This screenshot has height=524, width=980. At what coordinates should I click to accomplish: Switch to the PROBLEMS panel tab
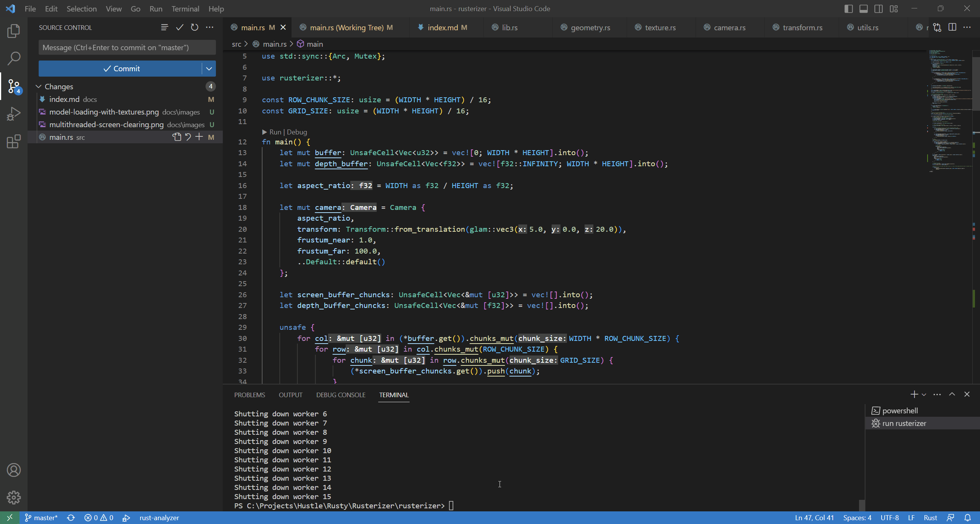tap(250, 395)
